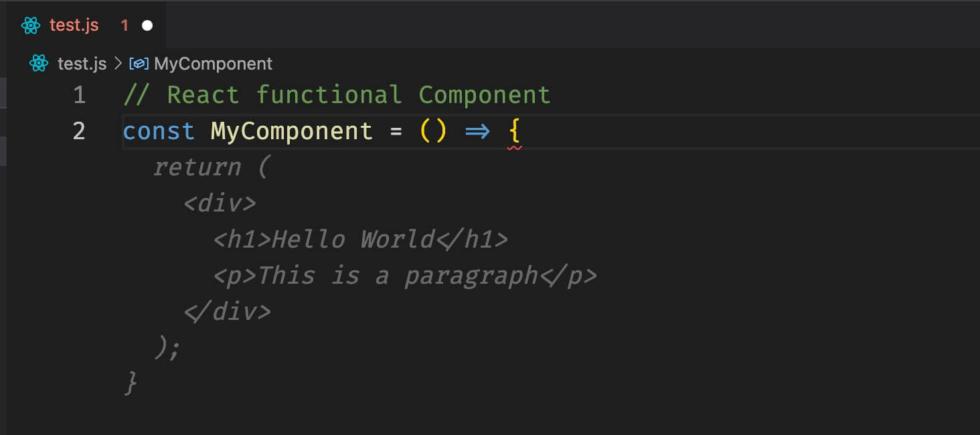Screen dimensions: 980x435
Task: Click the ghost suggestion Hello World heading line
Action: [x=361, y=240]
